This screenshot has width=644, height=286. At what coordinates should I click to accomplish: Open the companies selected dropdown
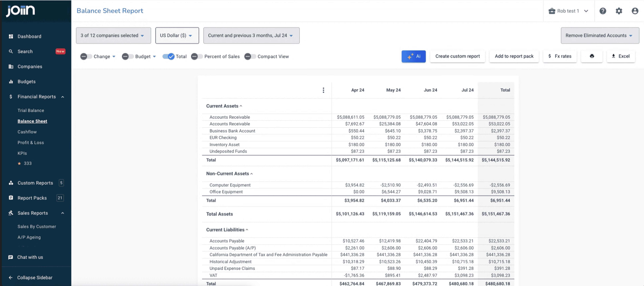click(113, 35)
